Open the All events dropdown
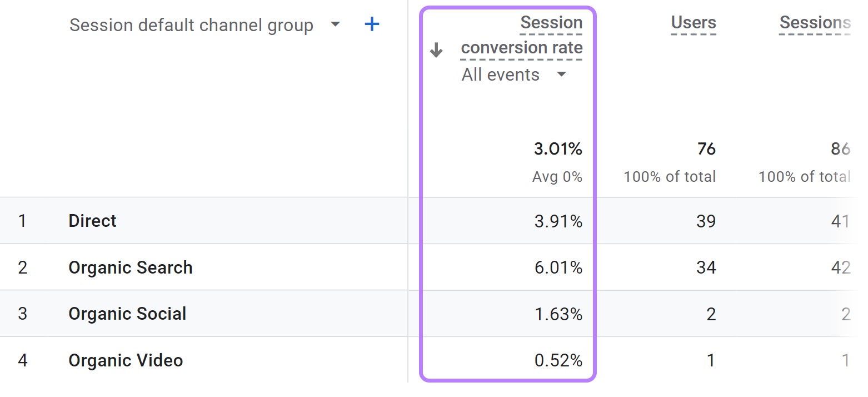The image size is (868, 397). point(514,74)
